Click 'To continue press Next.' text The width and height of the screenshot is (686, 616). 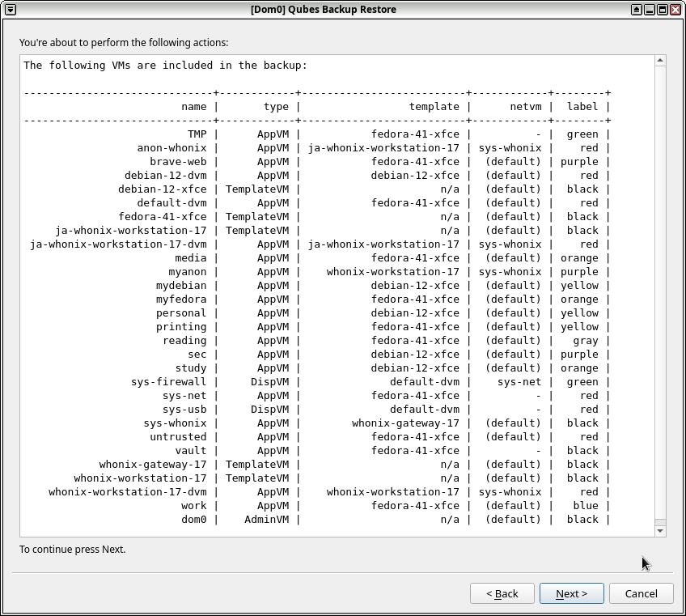point(72,549)
